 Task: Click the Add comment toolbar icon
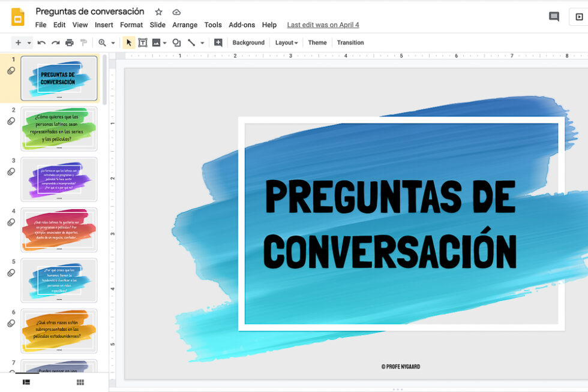tap(218, 43)
